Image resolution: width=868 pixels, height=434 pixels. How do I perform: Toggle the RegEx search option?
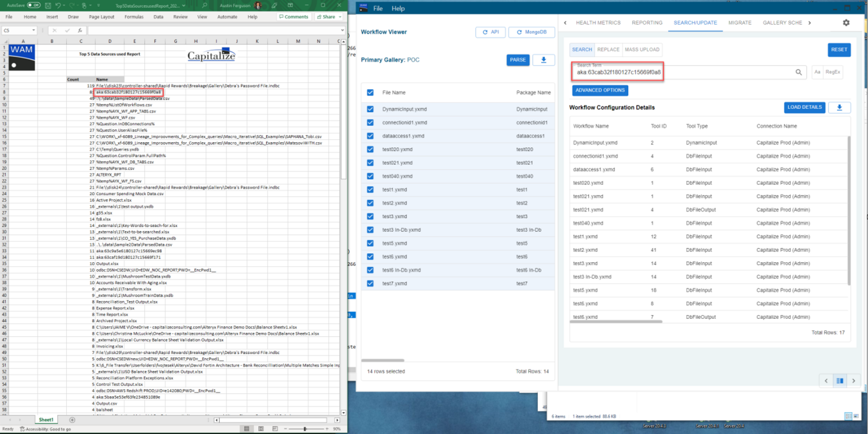833,72
